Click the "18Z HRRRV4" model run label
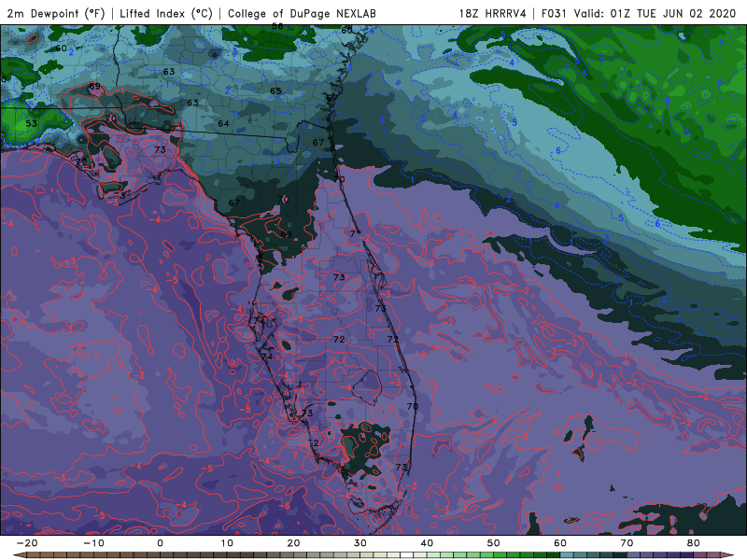 pos(493,13)
